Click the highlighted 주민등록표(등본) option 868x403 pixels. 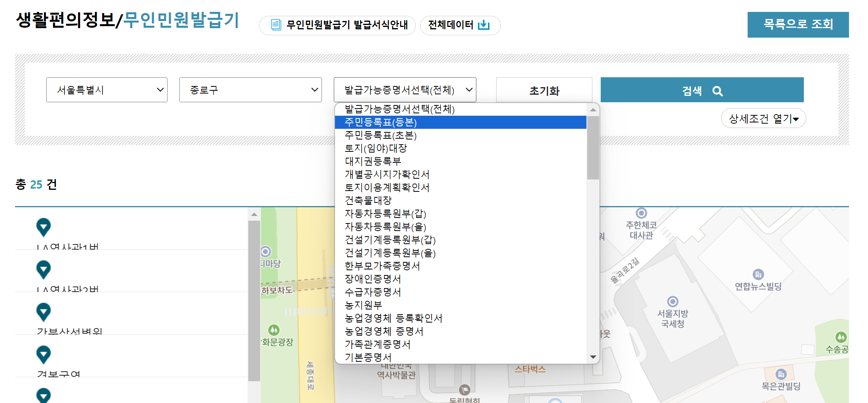click(381, 123)
